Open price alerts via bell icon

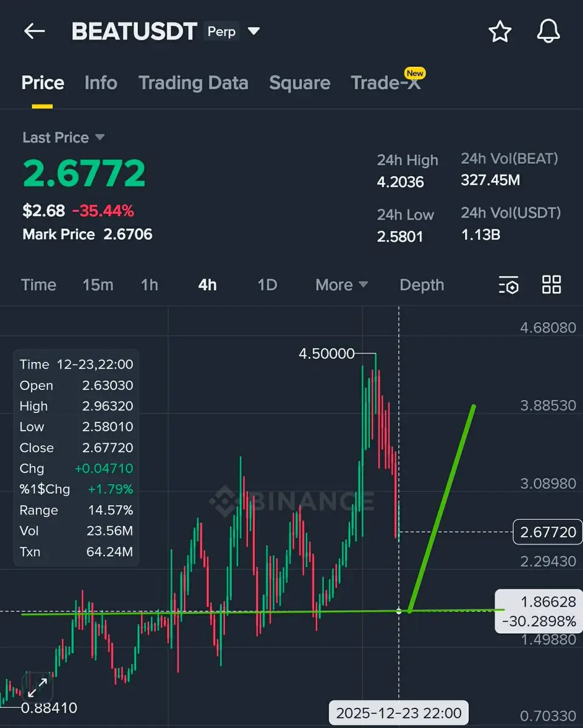tap(548, 31)
